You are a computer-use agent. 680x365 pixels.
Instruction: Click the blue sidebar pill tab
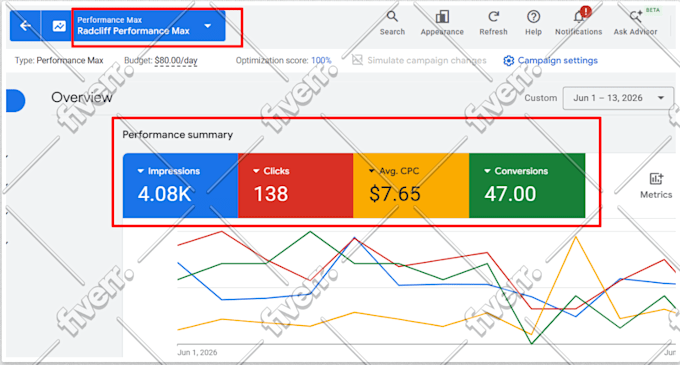click(x=16, y=101)
